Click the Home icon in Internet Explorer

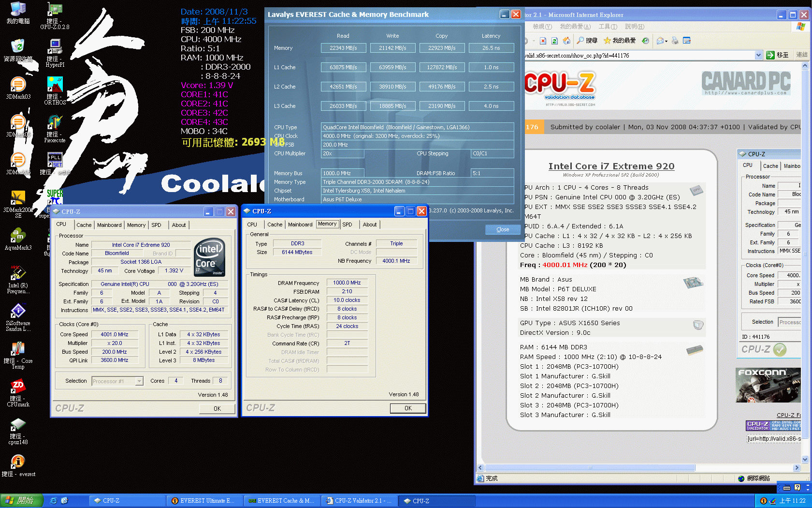pyautogui.click(x=566, y=41)
